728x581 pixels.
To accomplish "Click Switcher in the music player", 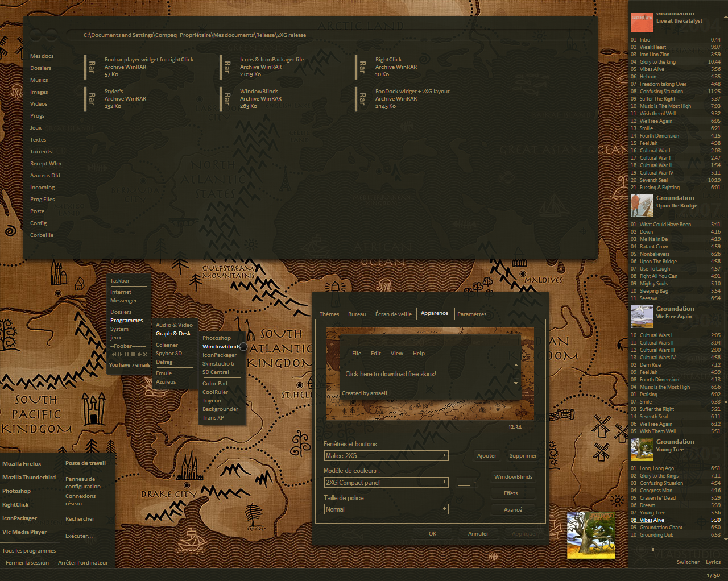I will click(x=688, y=562).
